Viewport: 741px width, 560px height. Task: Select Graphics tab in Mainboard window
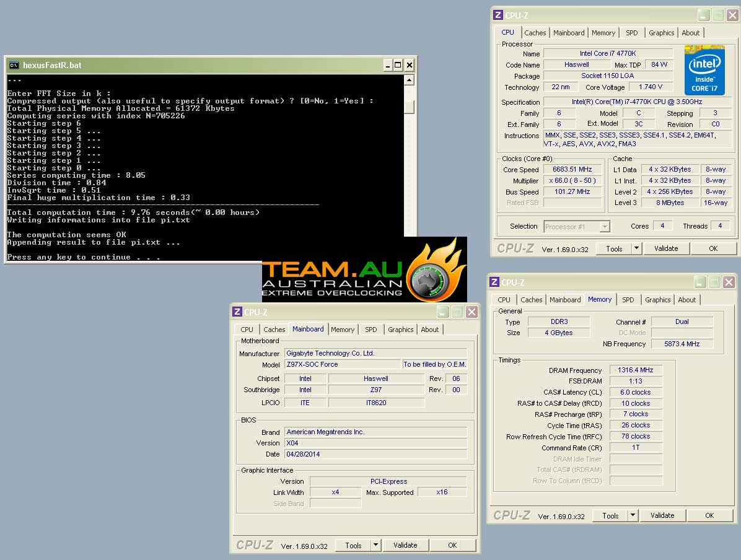click(400, 330)
